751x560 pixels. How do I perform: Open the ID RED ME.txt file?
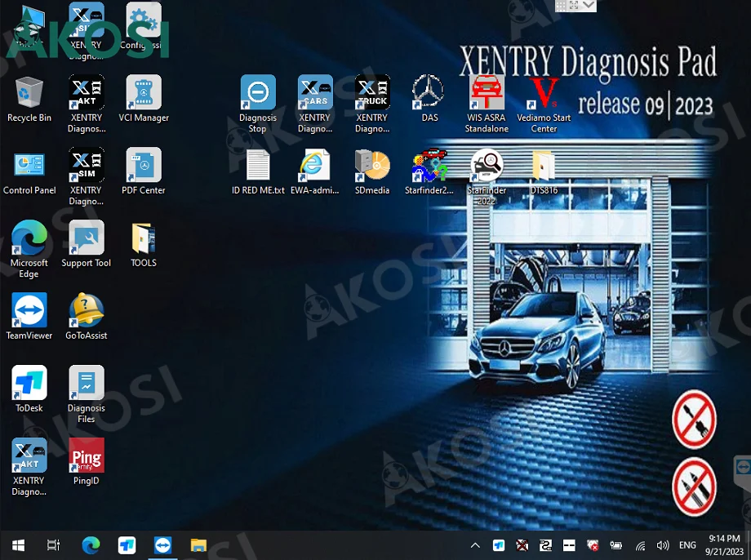click(x=258, y=166)
